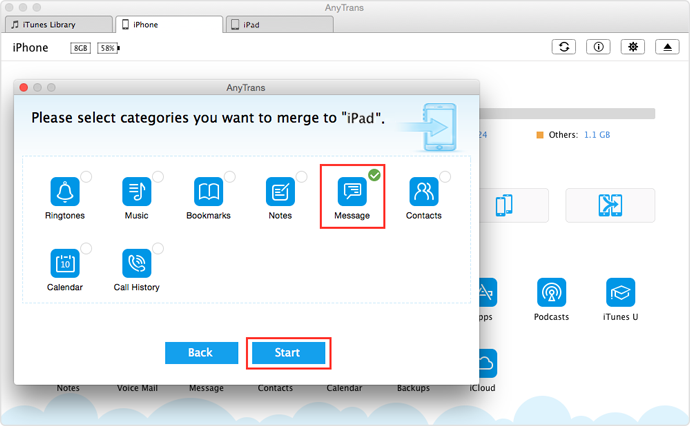
Task: Check the Notes selection circle
Action: coord(301,177)
